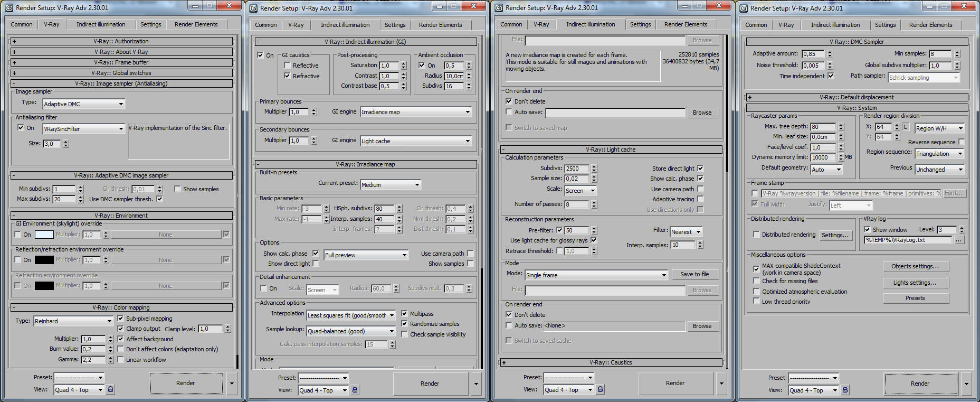Open Render Elements tab in first window
980x402 pixels.
pos(196,24)
